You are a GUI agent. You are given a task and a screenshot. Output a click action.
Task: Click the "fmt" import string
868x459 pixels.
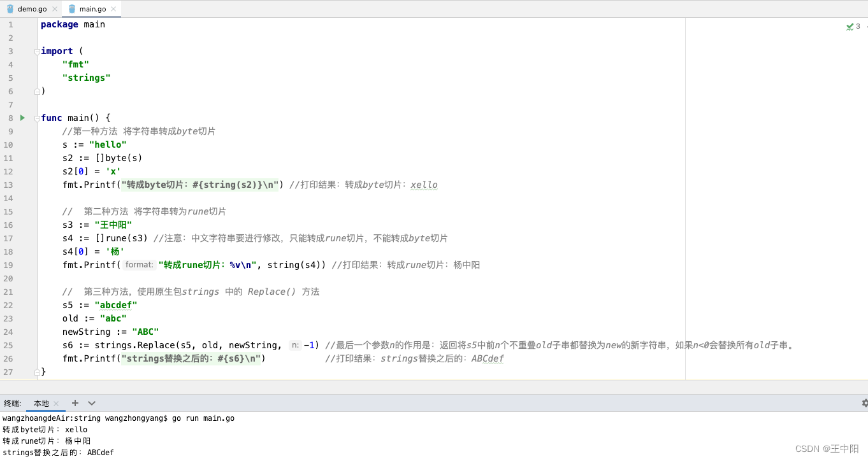click(76, 64)
